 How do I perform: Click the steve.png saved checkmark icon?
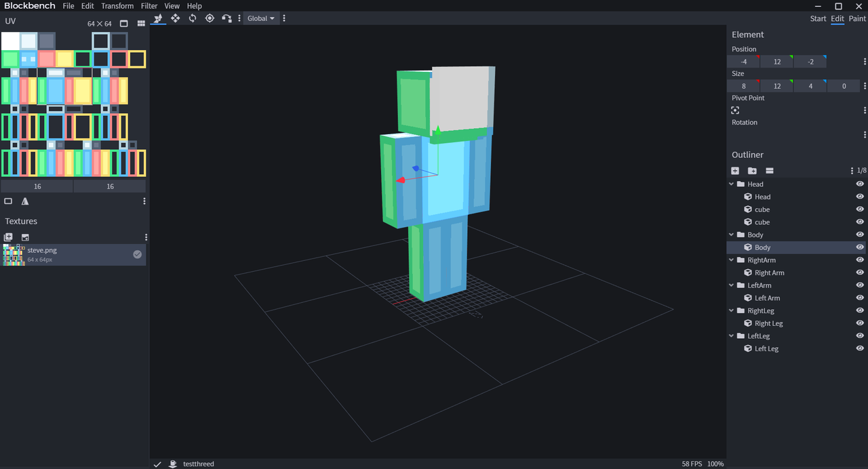pyautogui.click(x=138, y=254)
